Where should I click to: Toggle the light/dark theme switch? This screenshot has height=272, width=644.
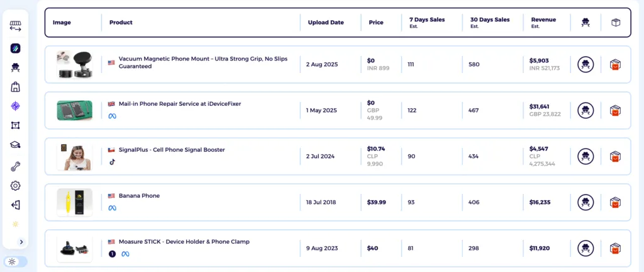point(12,261)
